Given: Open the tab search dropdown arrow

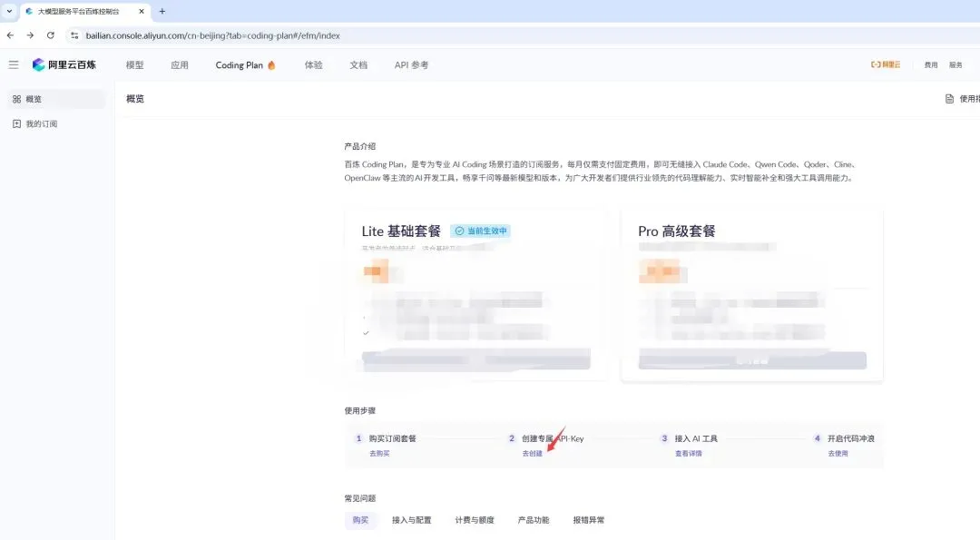Looking at the screenshot, I should [x=9, y=11].
